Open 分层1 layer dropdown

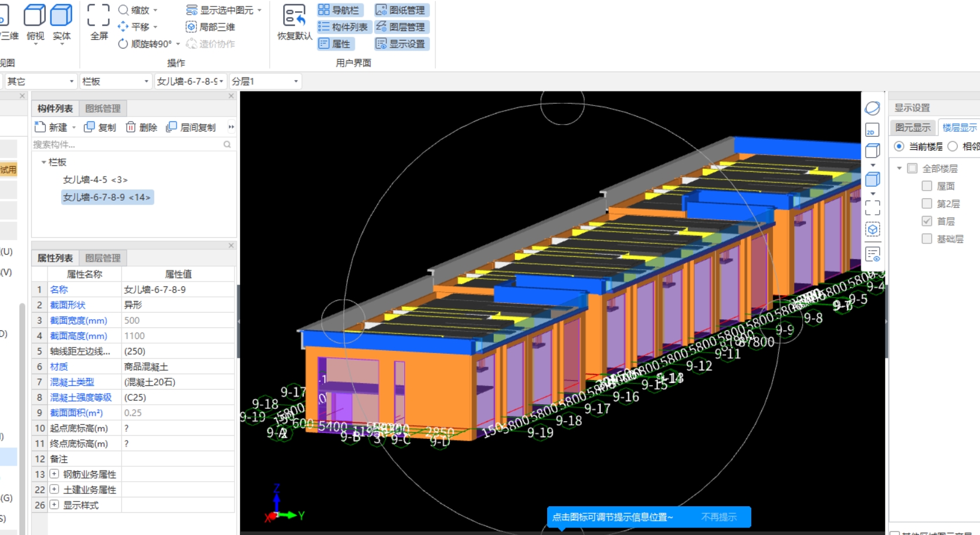[265, 82]
